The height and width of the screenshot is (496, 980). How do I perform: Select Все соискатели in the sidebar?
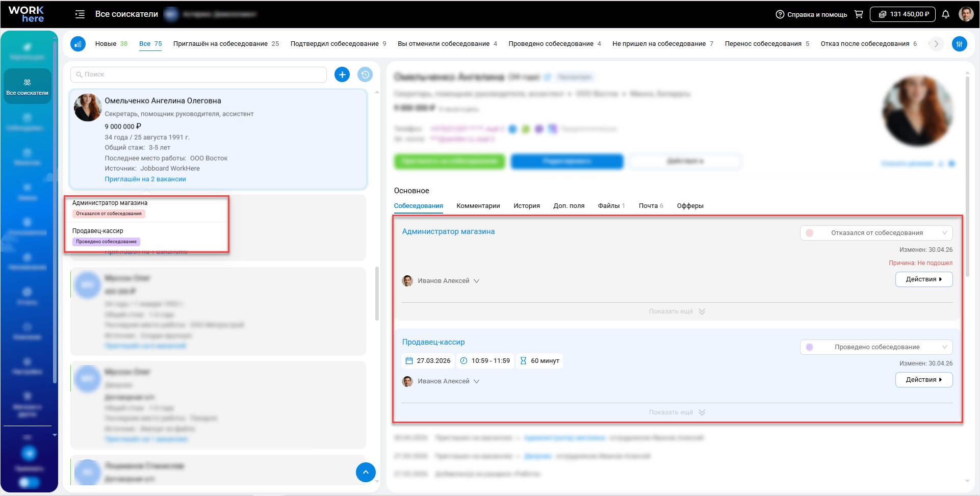pyautogui.click(x=28, y=86)
